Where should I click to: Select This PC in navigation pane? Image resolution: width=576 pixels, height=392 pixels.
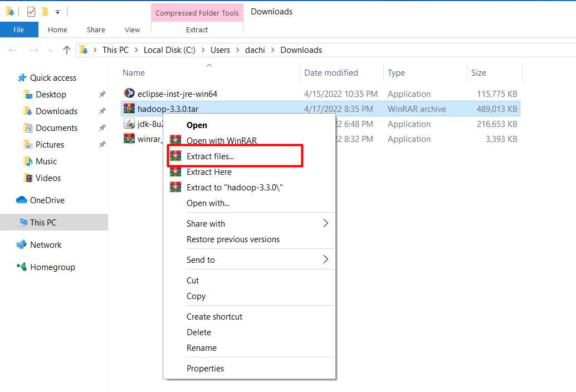[43, 222]
